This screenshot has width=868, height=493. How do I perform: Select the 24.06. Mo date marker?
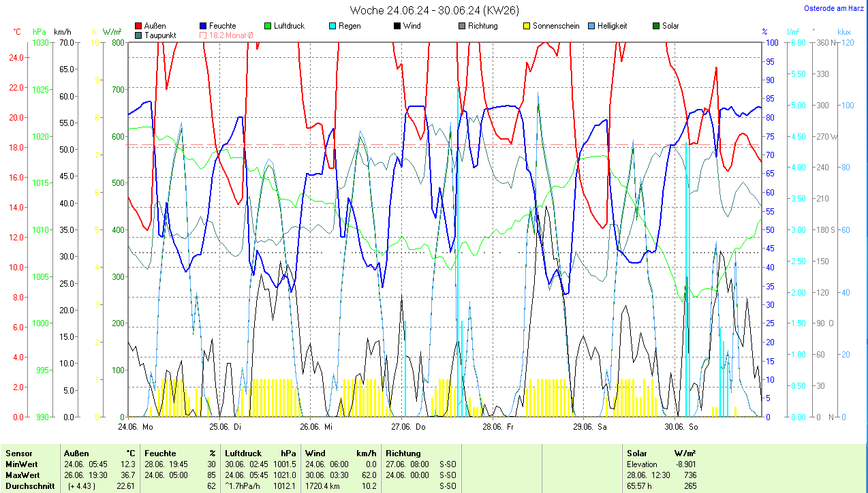tap(136, 427)
